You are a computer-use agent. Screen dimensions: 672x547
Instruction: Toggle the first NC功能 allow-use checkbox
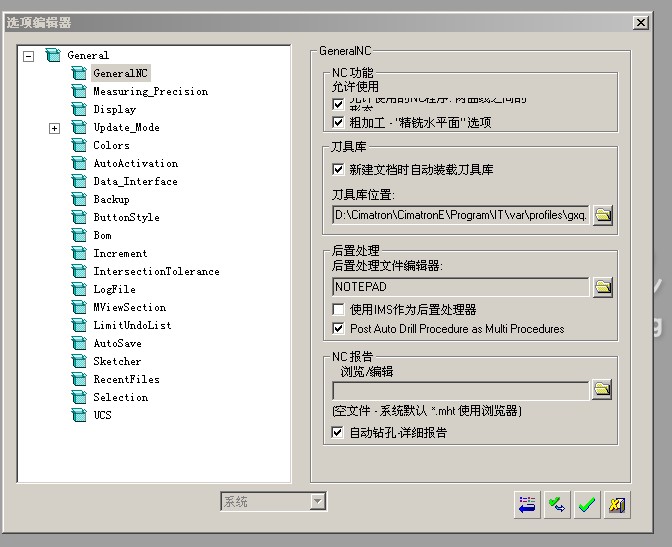click(x=338, y=104)
